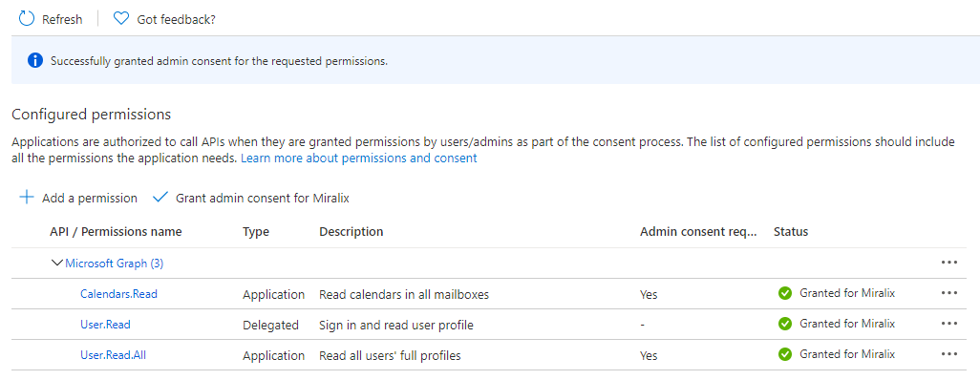Click 'Granted for Miralix' in User.Read row
The image size is (980, 380).
pyautogui.click(x=847, y=324)
